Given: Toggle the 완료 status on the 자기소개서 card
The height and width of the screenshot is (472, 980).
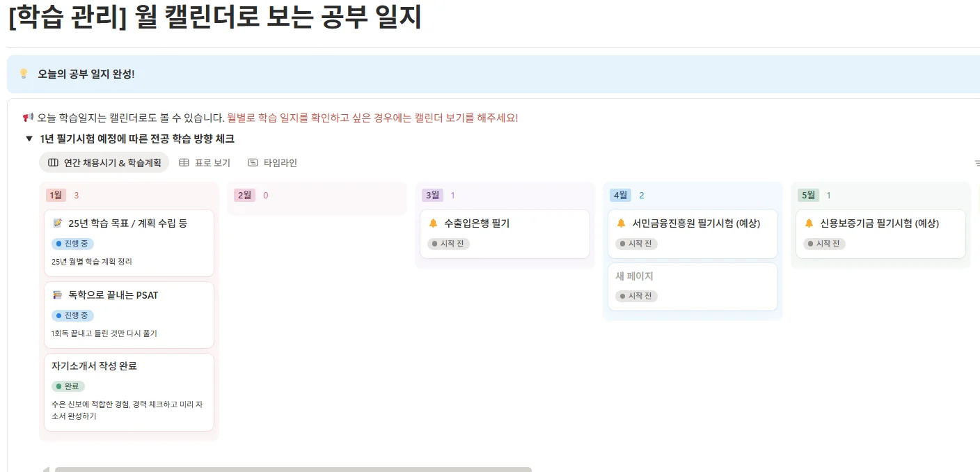Looking at the screenshot, I should [68, 384].
